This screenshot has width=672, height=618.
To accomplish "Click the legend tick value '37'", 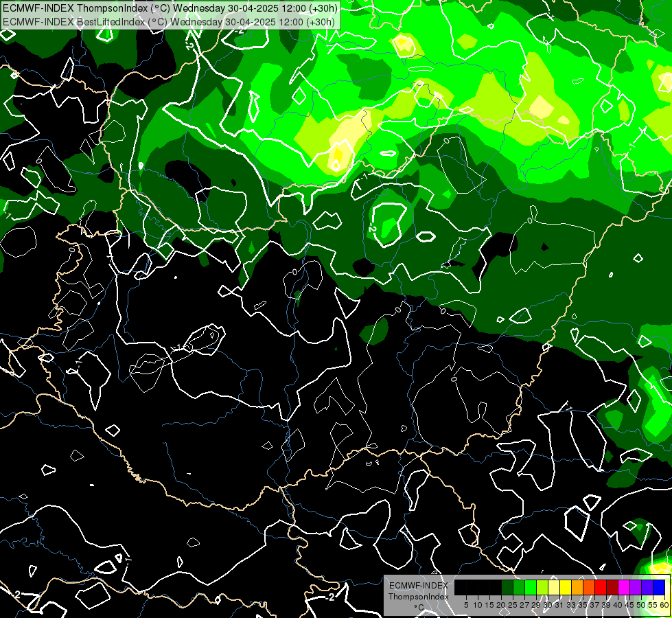I will tap(594, 605).
